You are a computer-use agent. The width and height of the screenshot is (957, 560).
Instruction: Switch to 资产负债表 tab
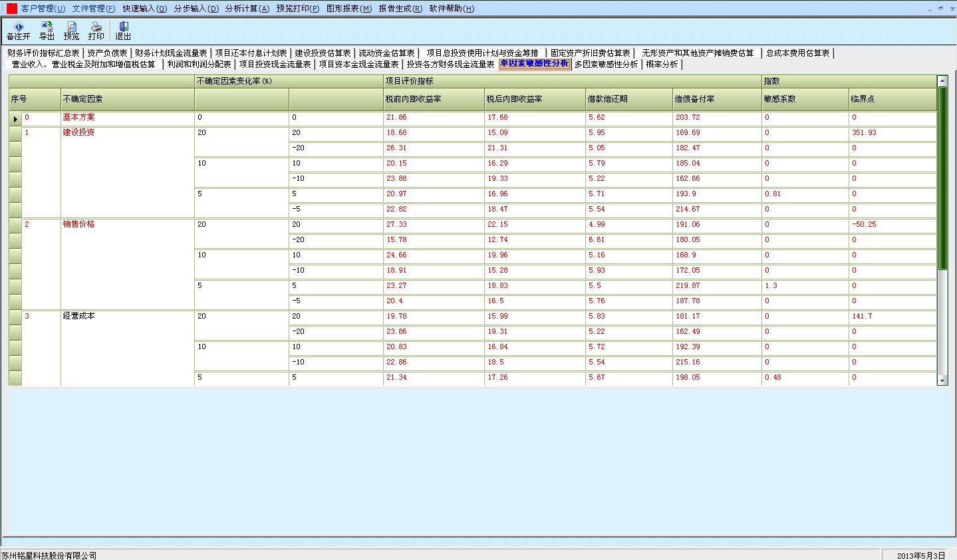(x=107, y=53)
